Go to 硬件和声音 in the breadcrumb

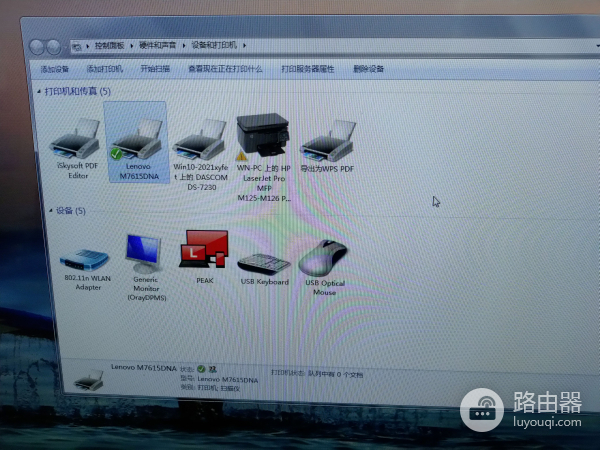click(157, 46)
